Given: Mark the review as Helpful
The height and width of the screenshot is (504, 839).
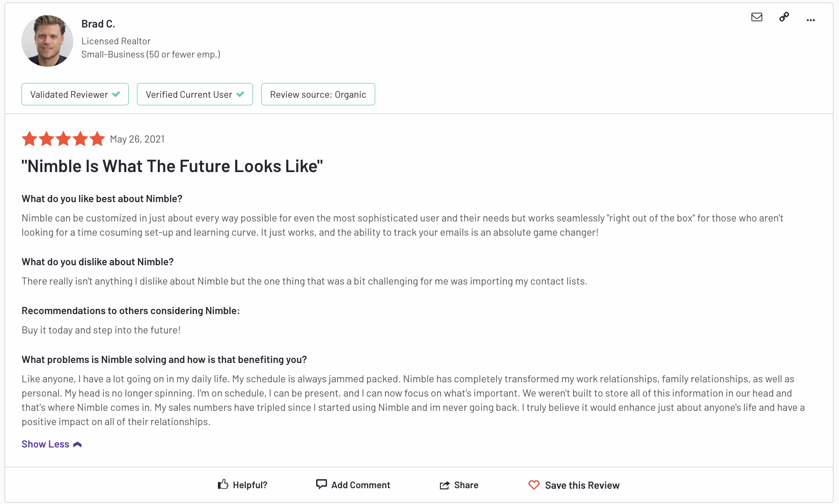Looking at the screenshot, I should 250,485.
